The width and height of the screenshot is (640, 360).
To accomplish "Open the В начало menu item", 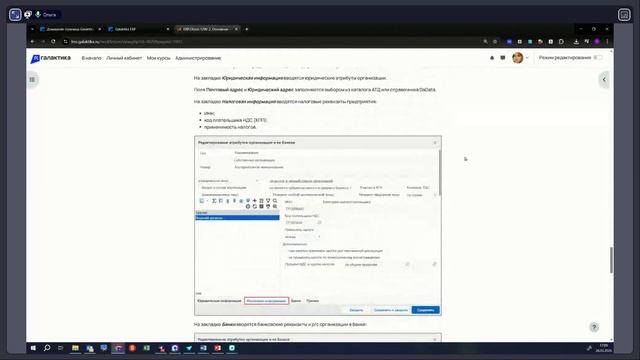I will click(91, 58).
